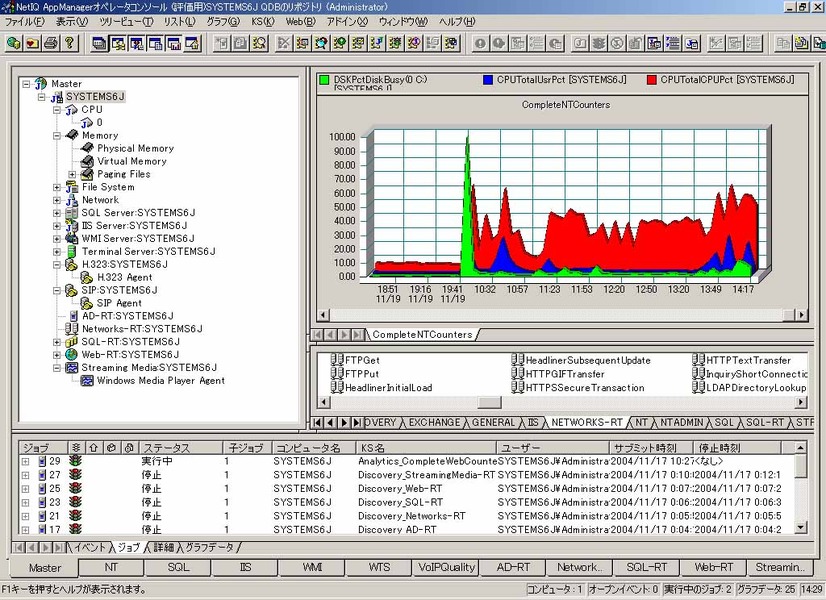Click the Terminal Server:SYSTEMS6J tree icon
Image resolution: width=826 pixels, height=600 pixels.
point(71,251)
